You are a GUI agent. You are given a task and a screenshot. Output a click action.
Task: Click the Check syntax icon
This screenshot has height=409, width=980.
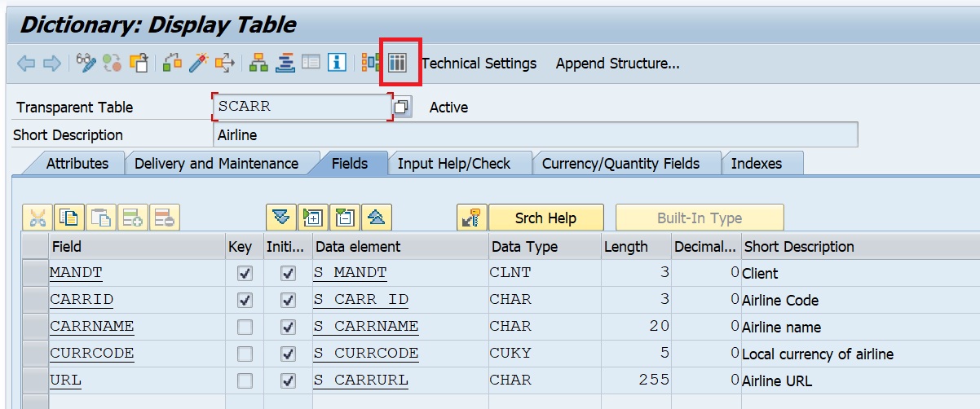(x=172, y=63)
